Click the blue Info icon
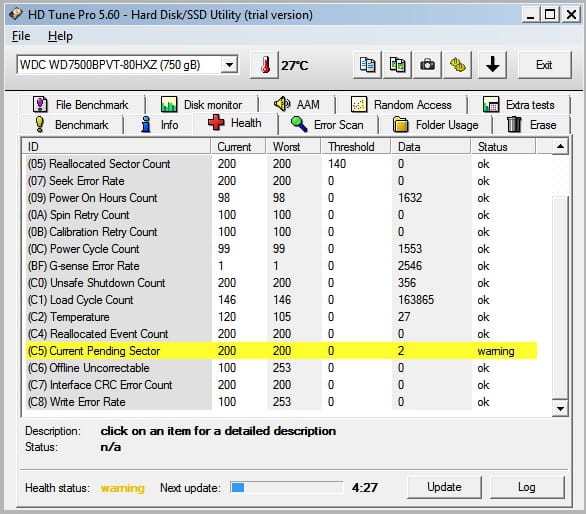586x514 pixels. coord(146,124)
